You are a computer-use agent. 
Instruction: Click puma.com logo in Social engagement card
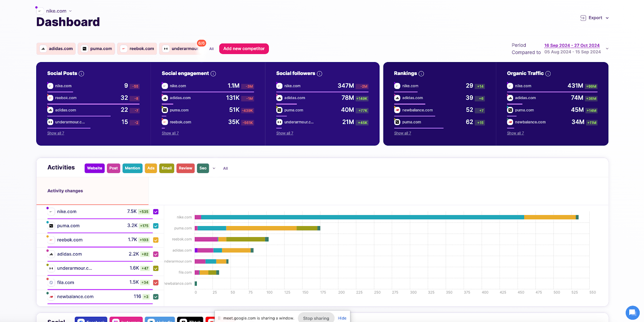pyautogui.click(x=165, y=110)
